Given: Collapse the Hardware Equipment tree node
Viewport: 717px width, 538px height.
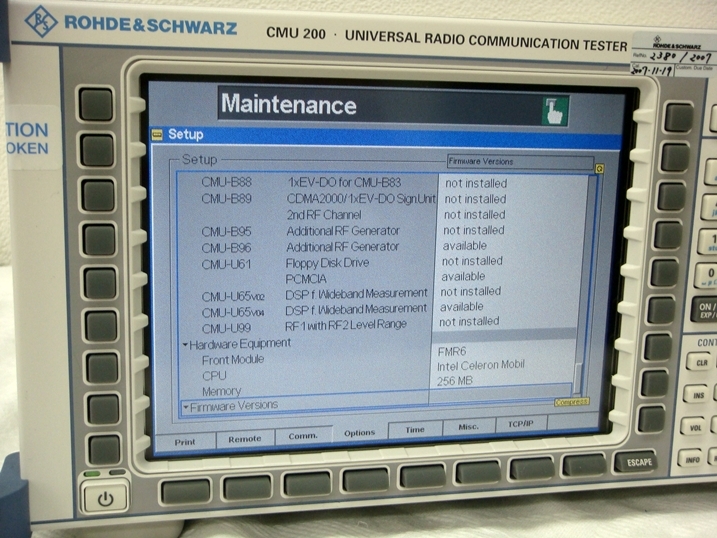Looking at the screenshot, I should pos(185,345).
